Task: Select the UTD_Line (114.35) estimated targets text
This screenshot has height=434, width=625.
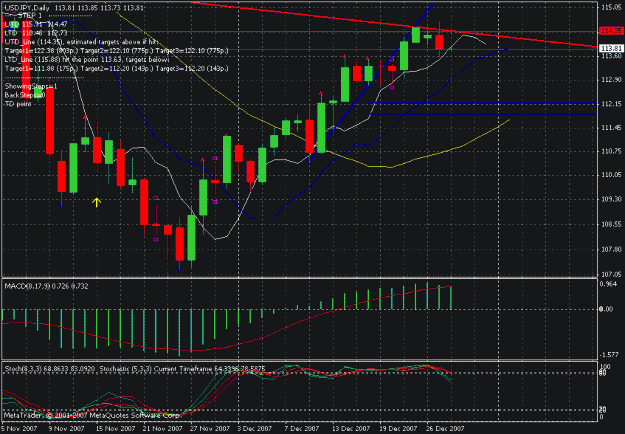Action: [x=82, y=42]
